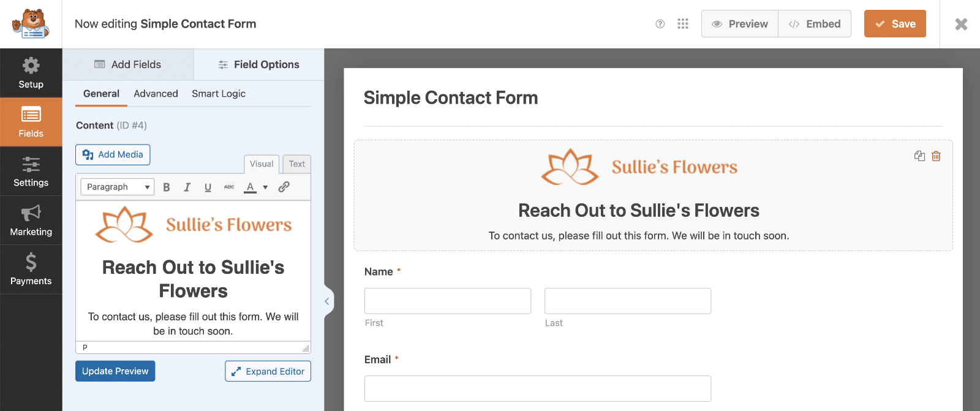Image resolution: width=980 pixels, height=411 pixels.
Task: Click the Expand Editor button
Action: 268,371
